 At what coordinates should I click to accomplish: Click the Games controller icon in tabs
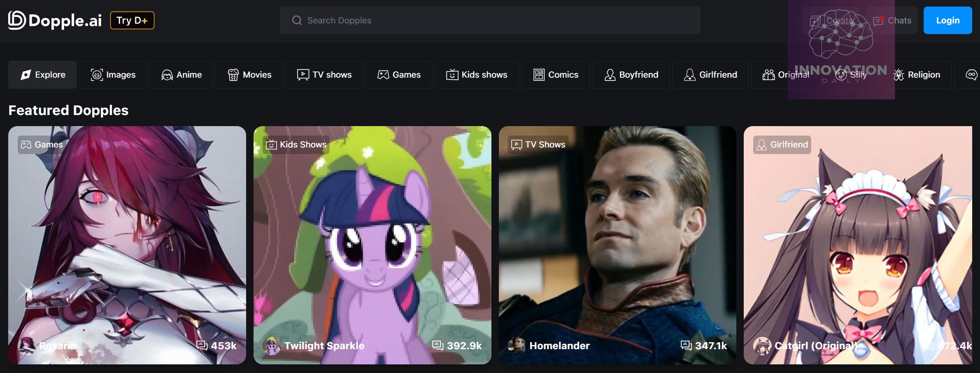click(383, 75)
